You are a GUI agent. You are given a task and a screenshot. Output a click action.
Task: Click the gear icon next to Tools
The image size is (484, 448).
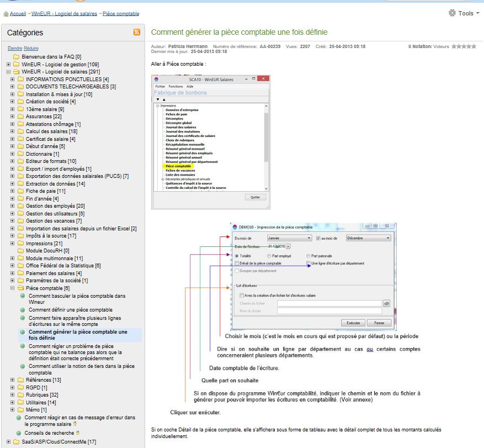(452, 13)
